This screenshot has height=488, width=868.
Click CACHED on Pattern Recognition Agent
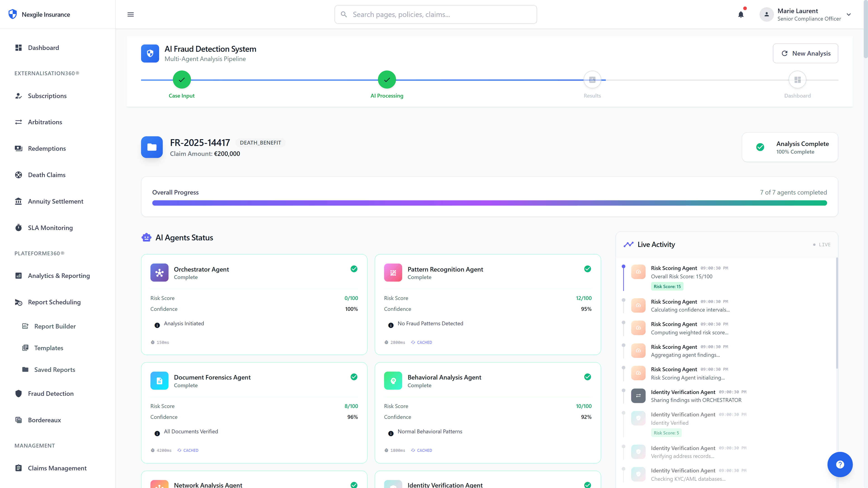click(422, 342)
